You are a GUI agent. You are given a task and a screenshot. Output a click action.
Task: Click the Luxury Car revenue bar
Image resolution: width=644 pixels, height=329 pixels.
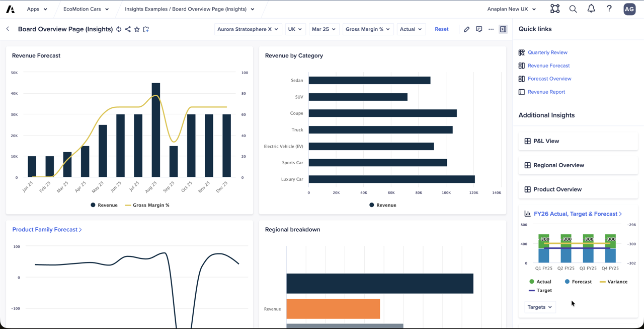pyautogui.click(x=391, y=179)
